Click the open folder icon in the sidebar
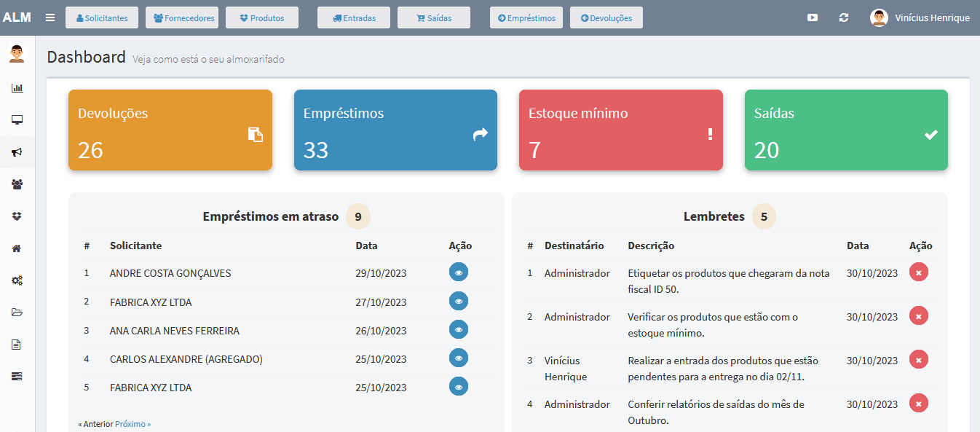This screenshot has height=432, width=980. (x=17, y=312)
